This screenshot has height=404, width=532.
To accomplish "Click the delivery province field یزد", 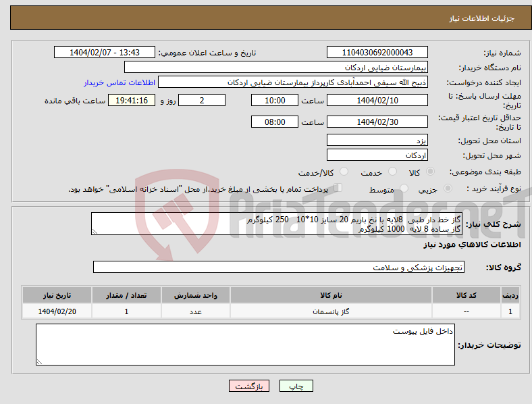I will pos(377,140).
